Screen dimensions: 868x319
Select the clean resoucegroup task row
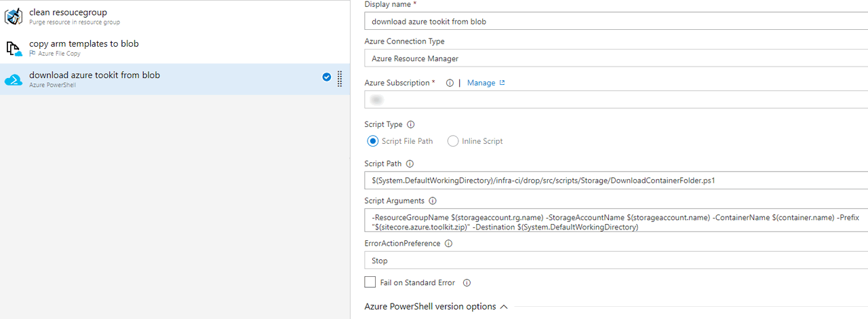click(175, 16)
